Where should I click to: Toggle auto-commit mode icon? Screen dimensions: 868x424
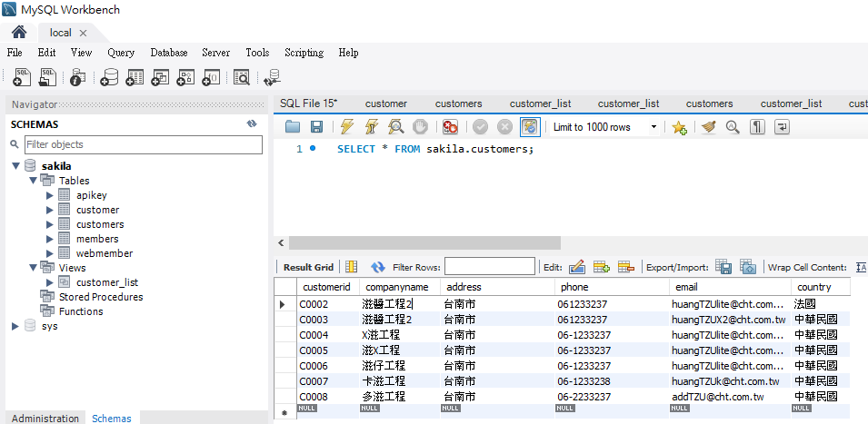(x=530, y=127)
